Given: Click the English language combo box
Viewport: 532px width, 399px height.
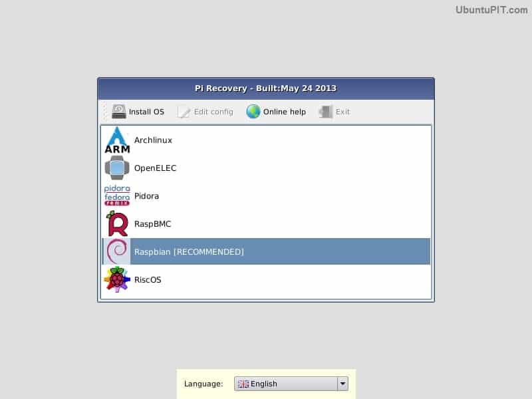Looking at the screenshot, I should [291, 384].
